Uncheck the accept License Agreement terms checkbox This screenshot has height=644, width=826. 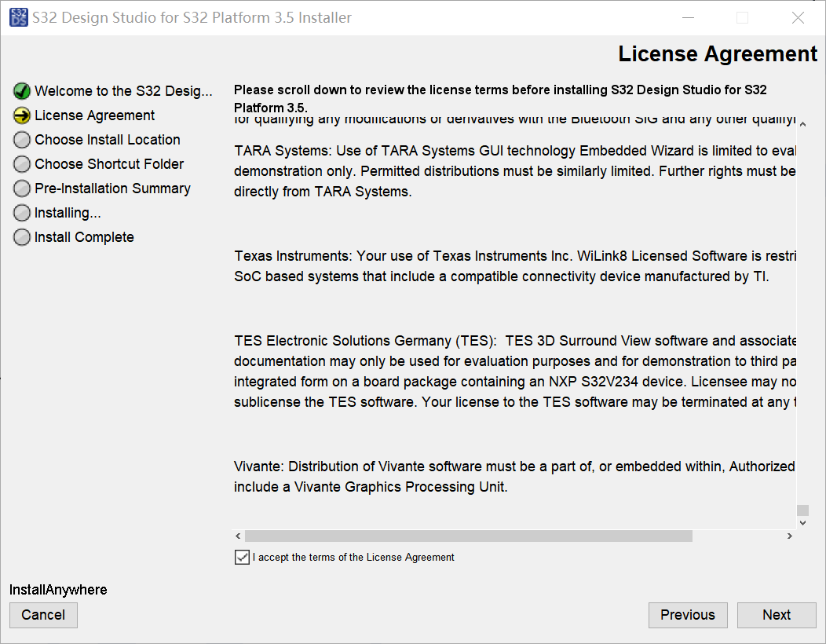click(x=242, y=558)
